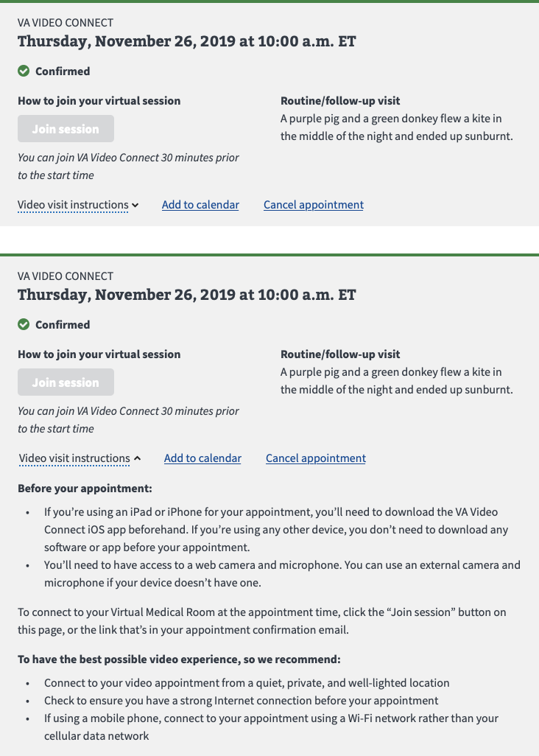Click the Join session button on the second card
Image resolution: width=539 pixels, height=756 pixels.
click(66, 382)
